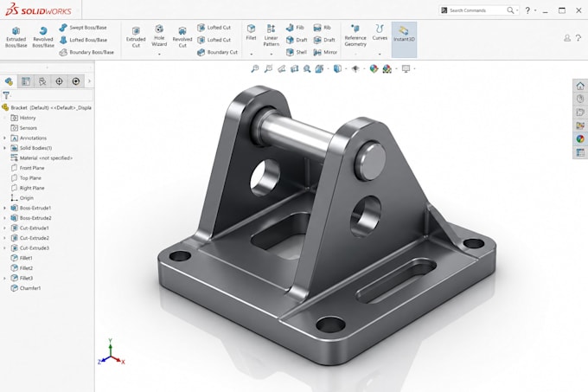
Task: Open the Section View tool
Action: click(294, 68)
